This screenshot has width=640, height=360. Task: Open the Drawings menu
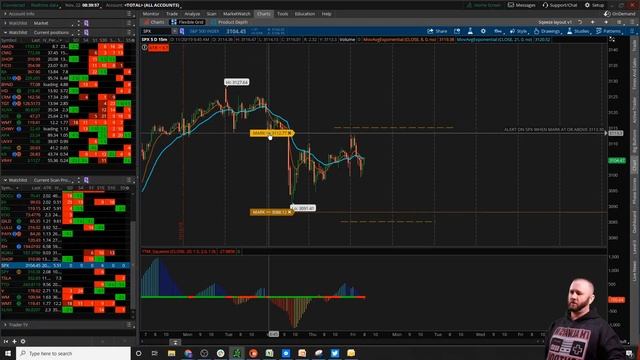tap(547, 31)
